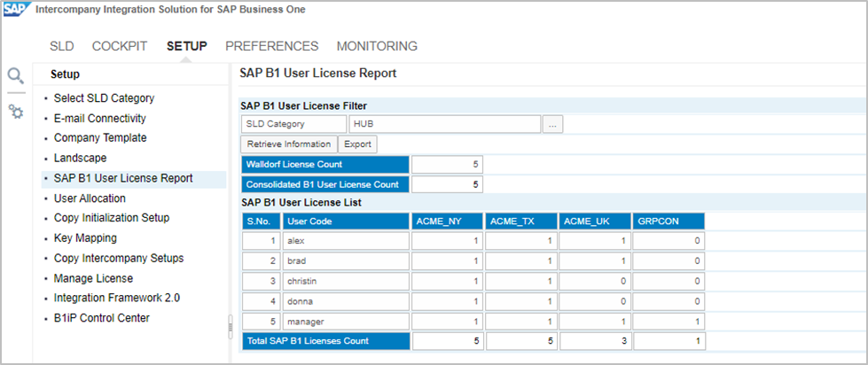The width and height of the screenshot is (868, 365).
Task: Open Select SLD Category in Setup
Action: click(x=104, y=98)
